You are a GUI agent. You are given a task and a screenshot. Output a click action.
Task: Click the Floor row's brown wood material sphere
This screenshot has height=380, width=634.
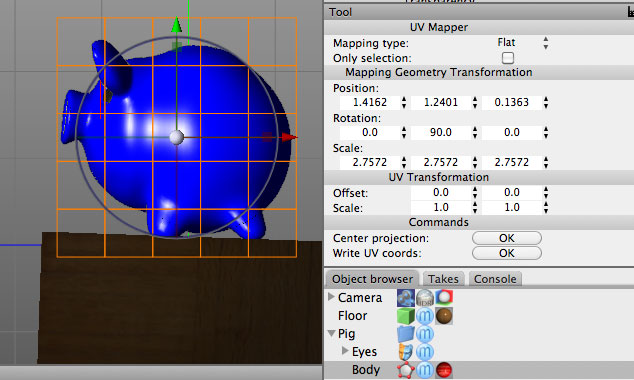point(444,316)
